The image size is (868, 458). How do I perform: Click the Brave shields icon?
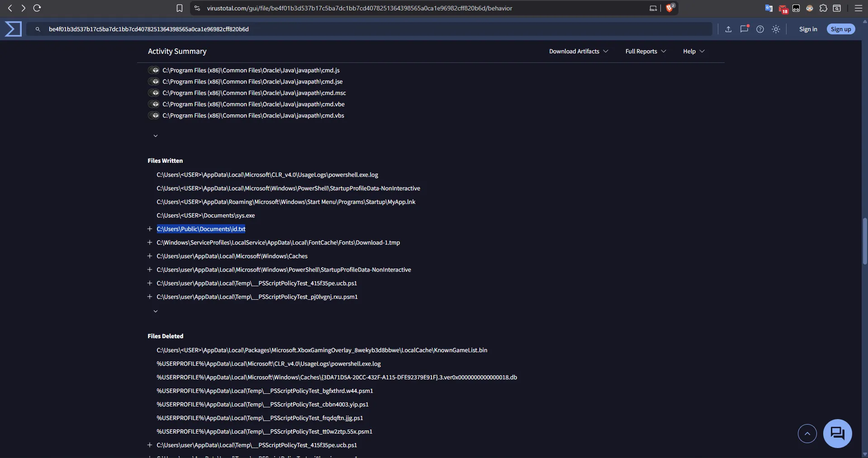click(x=669, y=8)
